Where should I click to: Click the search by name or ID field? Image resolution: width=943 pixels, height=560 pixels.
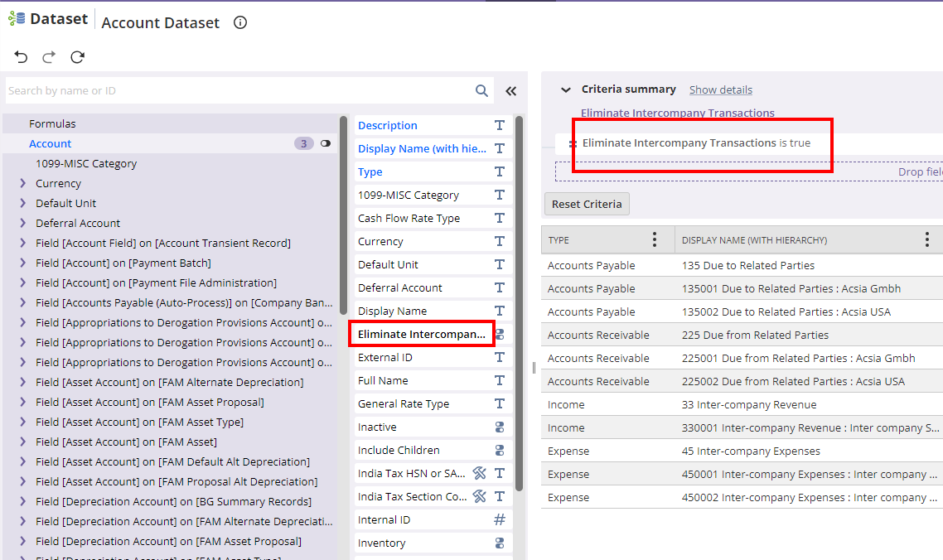[236, 91]
